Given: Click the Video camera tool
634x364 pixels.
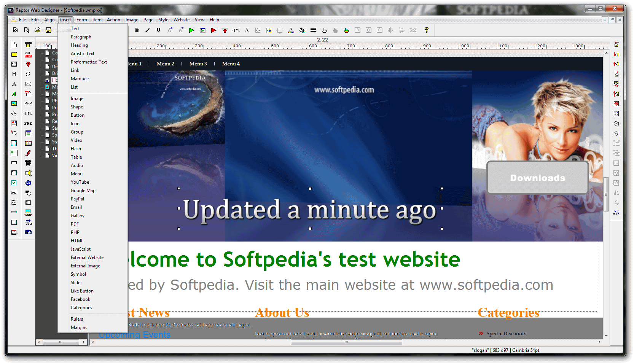Looking at the screenshot, I should coord(28,163).
